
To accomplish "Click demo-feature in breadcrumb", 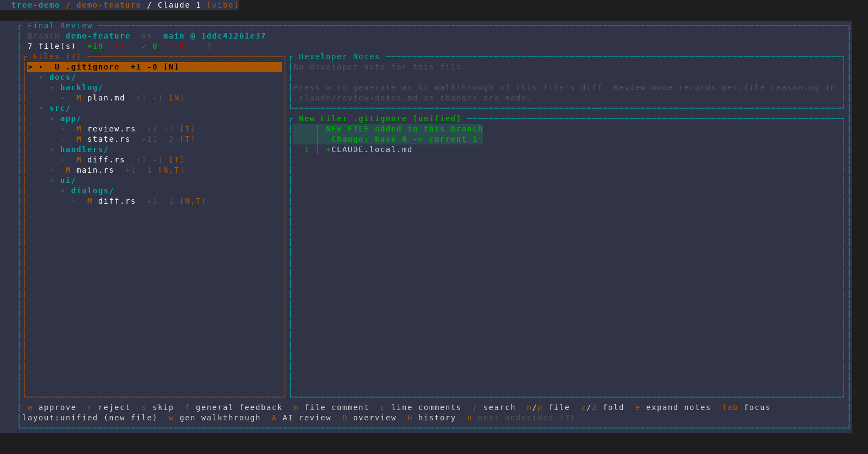I will (108, 5).
